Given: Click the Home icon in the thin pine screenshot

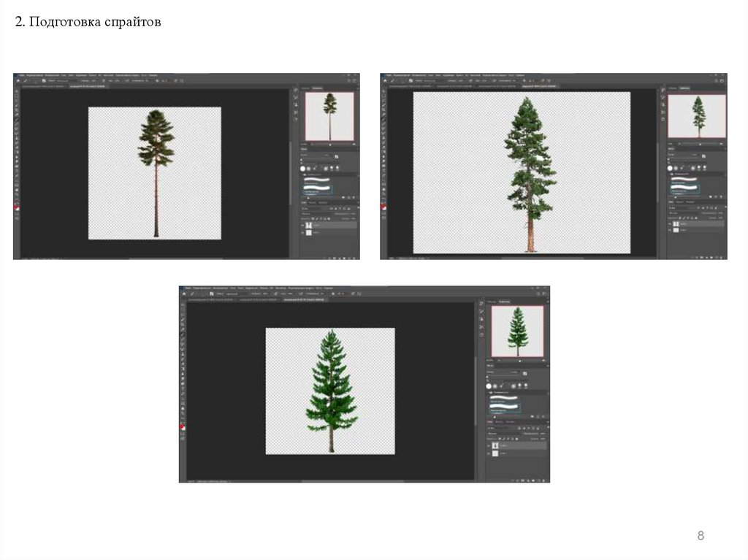Looking at the screenshot, I should [18, 81].
